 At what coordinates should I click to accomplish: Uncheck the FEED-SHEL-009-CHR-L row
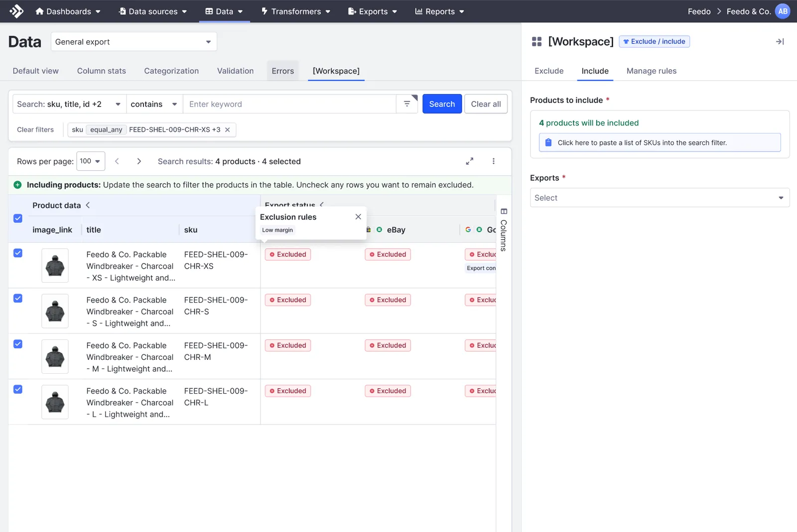tap(18, 390)
